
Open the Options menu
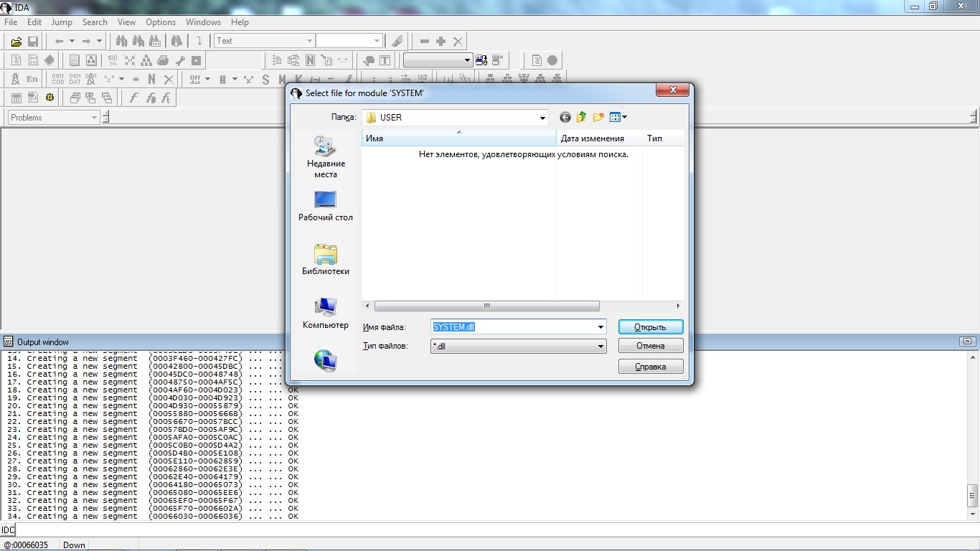[x=161, y=22]
